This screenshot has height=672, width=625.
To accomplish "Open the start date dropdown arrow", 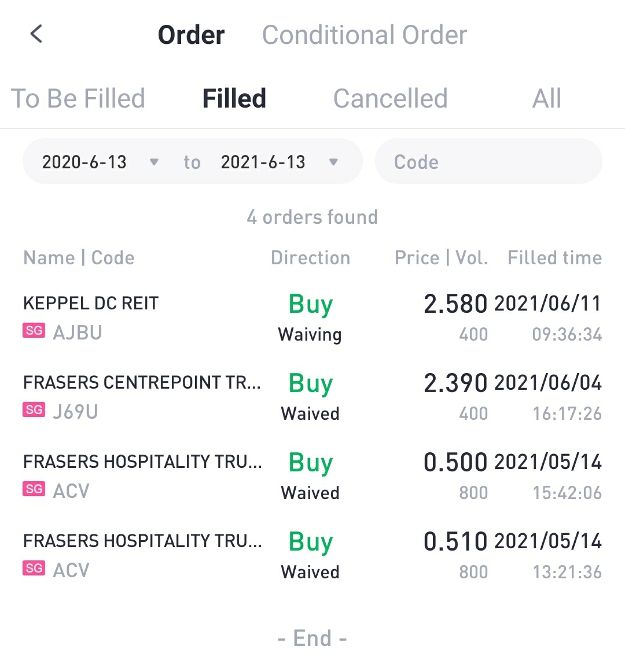I will [154, 162].
